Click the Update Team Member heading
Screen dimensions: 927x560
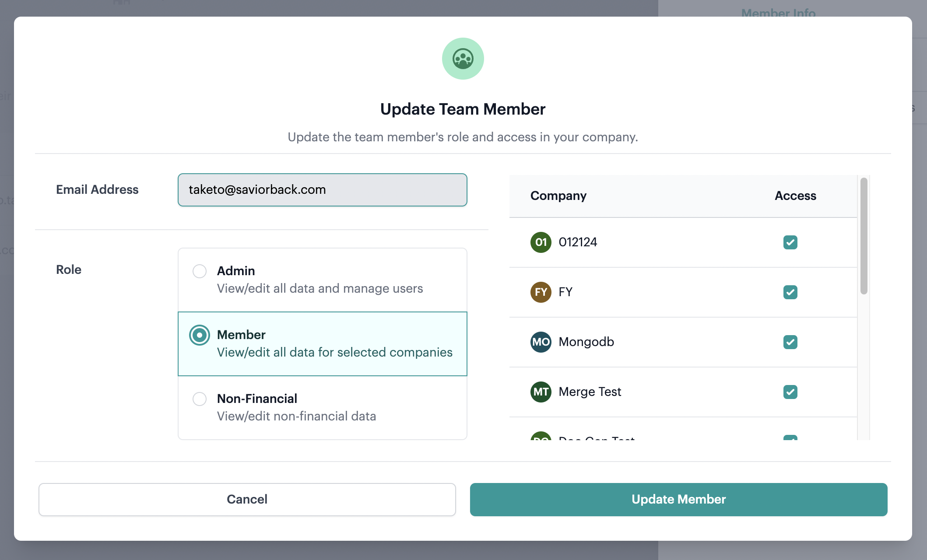pyautogui.click(x=463, y=109)
